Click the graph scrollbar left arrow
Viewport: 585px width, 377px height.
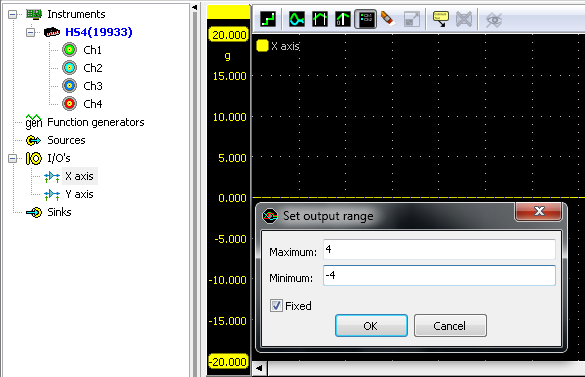(x=260, y=369)
